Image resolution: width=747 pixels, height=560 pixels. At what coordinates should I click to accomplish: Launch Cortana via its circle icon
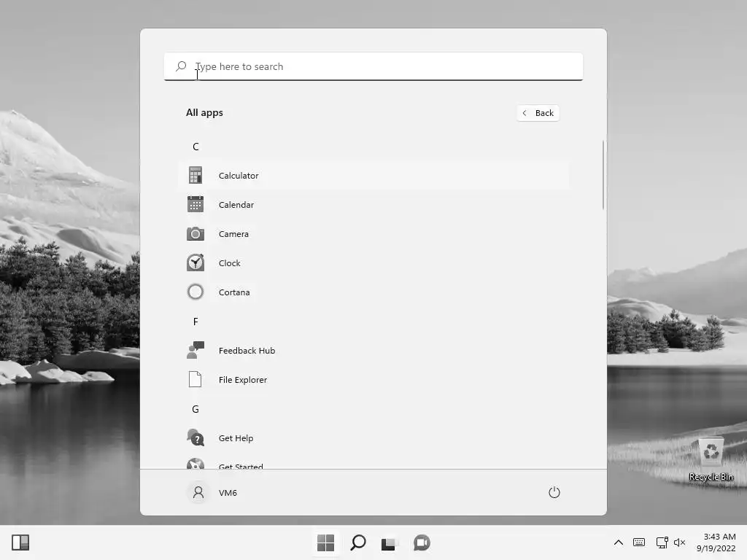tap(196, 292)
